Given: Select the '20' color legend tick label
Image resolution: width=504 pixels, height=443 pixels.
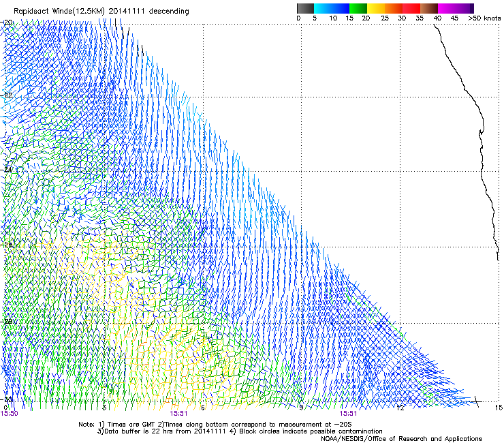Looking at the screenshot, I should (x=366, y=18).
